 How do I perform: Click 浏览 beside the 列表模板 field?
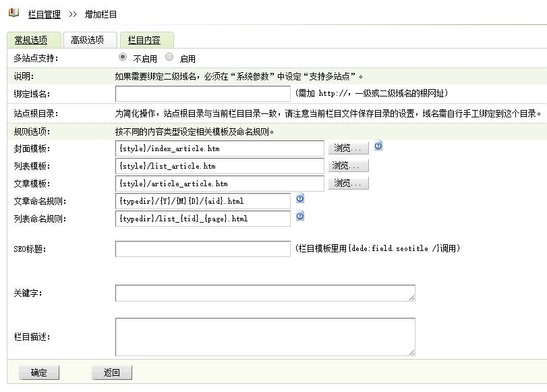point(347,165)
